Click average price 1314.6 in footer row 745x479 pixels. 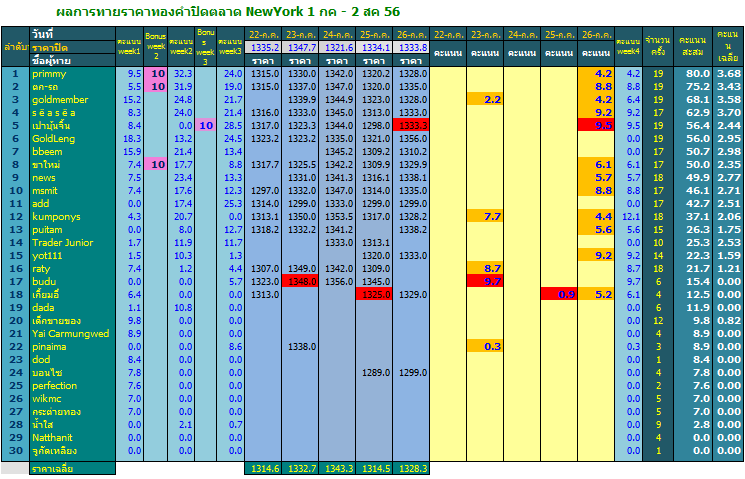[x=264, y=469]
